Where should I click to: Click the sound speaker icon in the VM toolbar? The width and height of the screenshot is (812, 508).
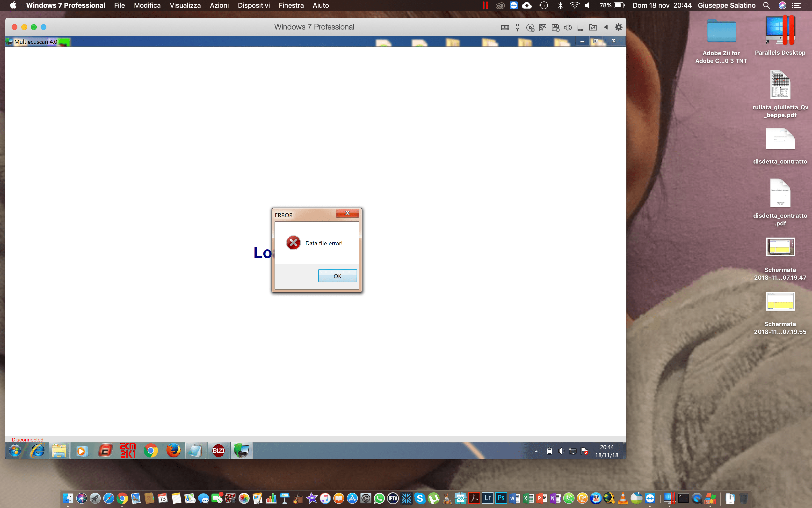click(x=568, y=27)
